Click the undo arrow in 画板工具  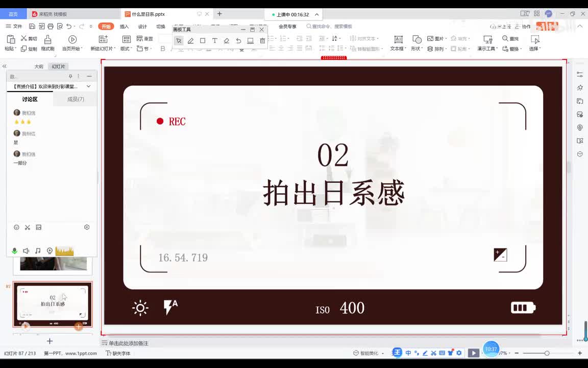click(x=238, y=40)
